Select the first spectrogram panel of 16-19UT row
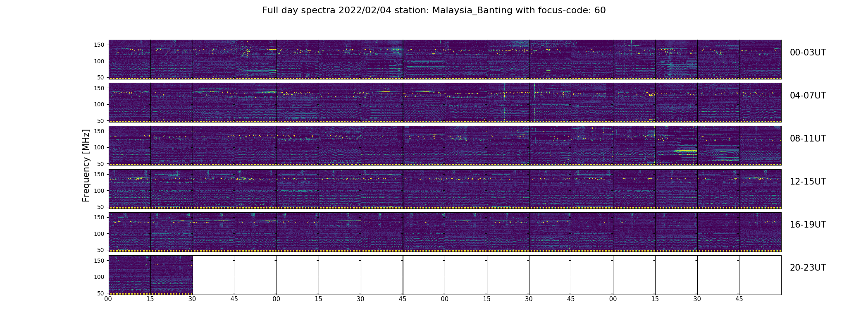Image resolution: width=868 pixels, height=331 pixels. tap(129, 232)
